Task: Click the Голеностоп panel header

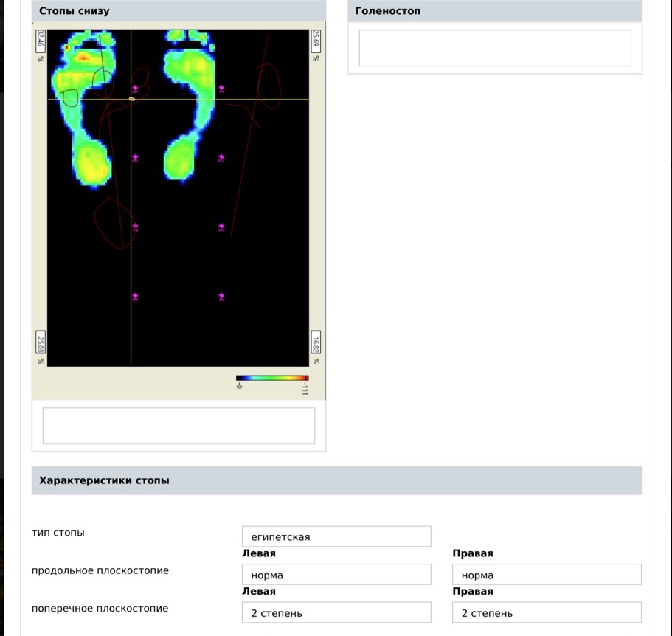Action: click(x=495, y=11)
